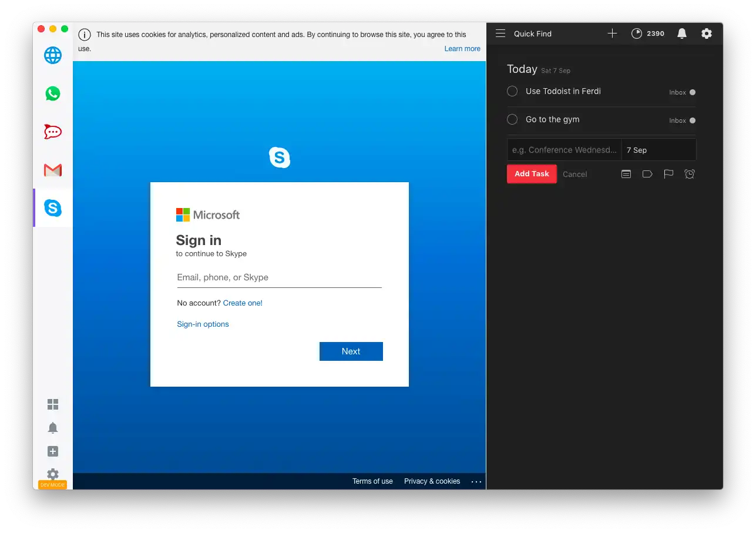The image size is (756, 533).
Task: Open Todoist settings gear
Action: point(707,33)
